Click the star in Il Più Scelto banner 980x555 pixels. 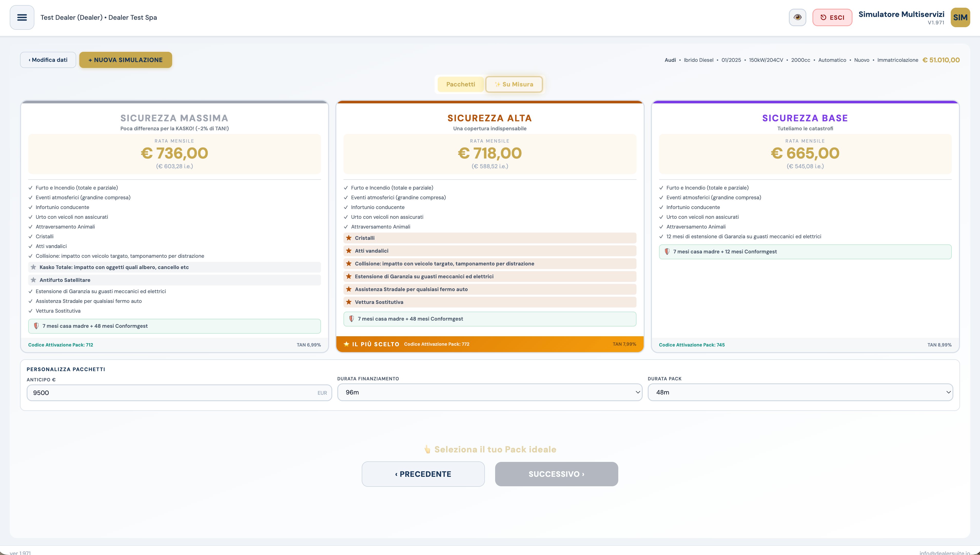click(x=347, y=344)
